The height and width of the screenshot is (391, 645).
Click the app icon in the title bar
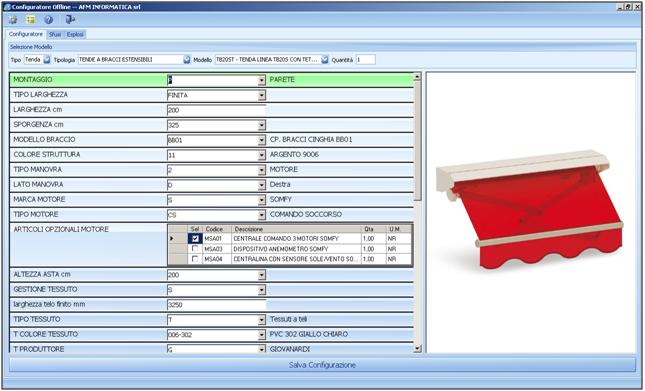click(7, 7)
